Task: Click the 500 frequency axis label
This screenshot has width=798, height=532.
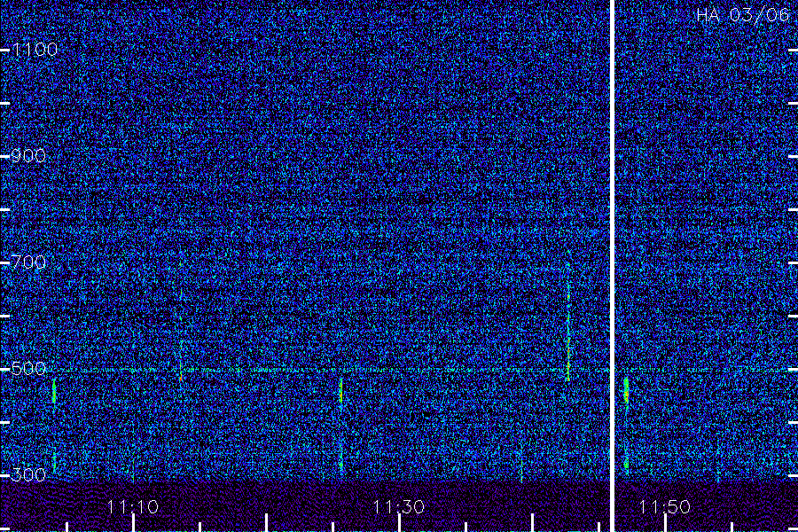Action: [x=28, y=369]
